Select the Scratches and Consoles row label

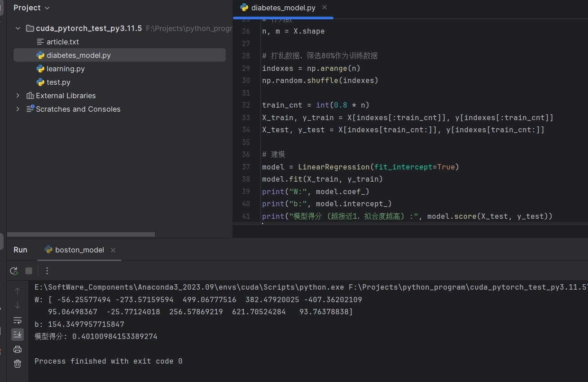tap(78, 109)
